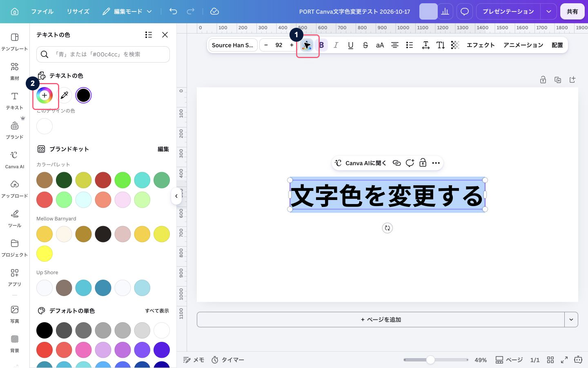Open the Source Han font dropdown
Screen dimensions: 588x368
pyautogui.click(x=233, y=45)
